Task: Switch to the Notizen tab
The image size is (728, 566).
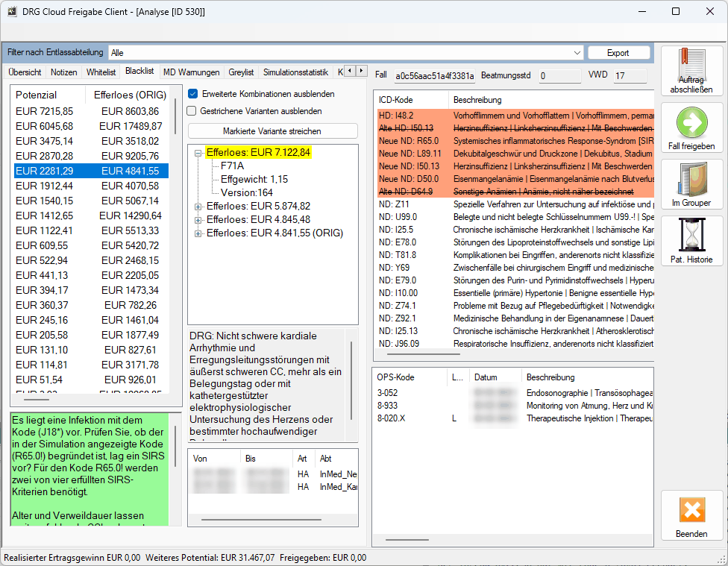Action: pos(63,72)
